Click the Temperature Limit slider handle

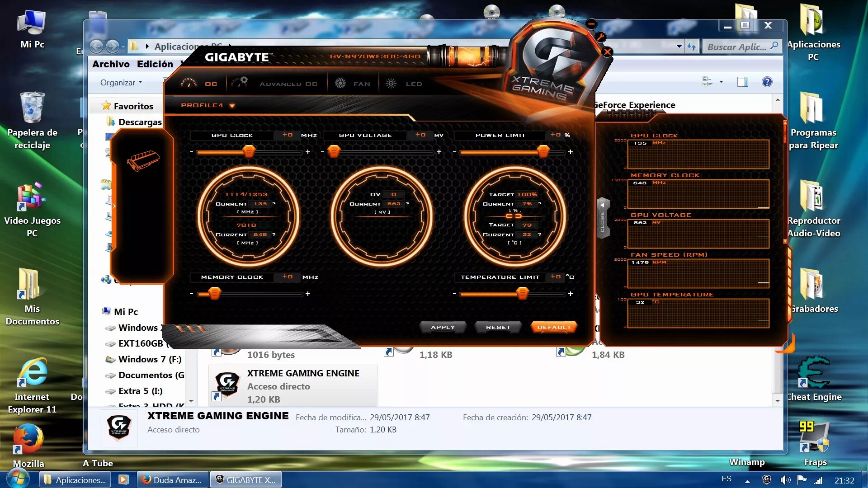point(522,294)
